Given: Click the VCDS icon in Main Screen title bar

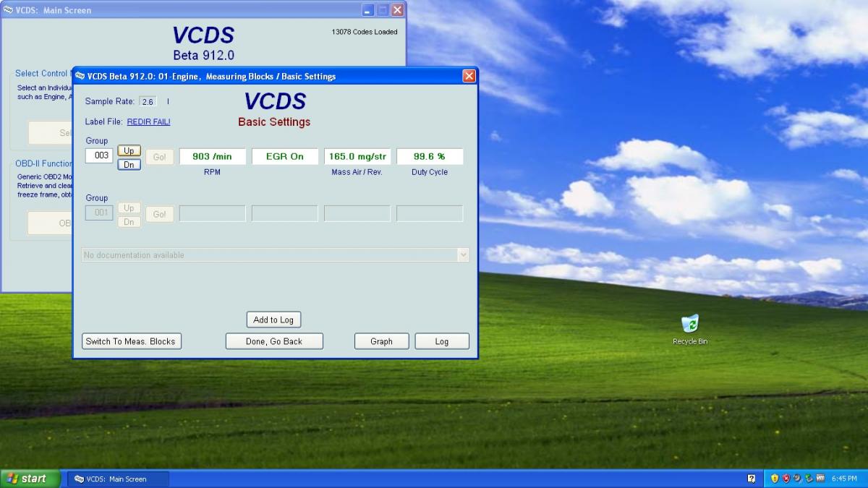Looking at the screenshot, I should click(8, 10).
